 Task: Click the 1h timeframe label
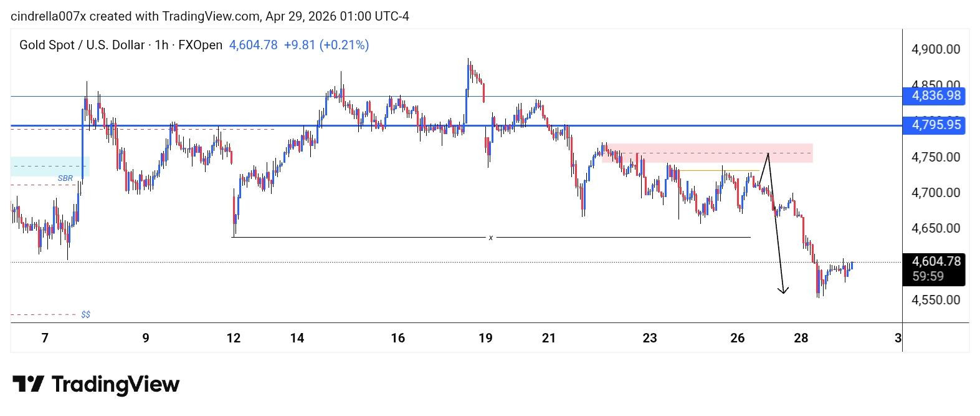161,45
